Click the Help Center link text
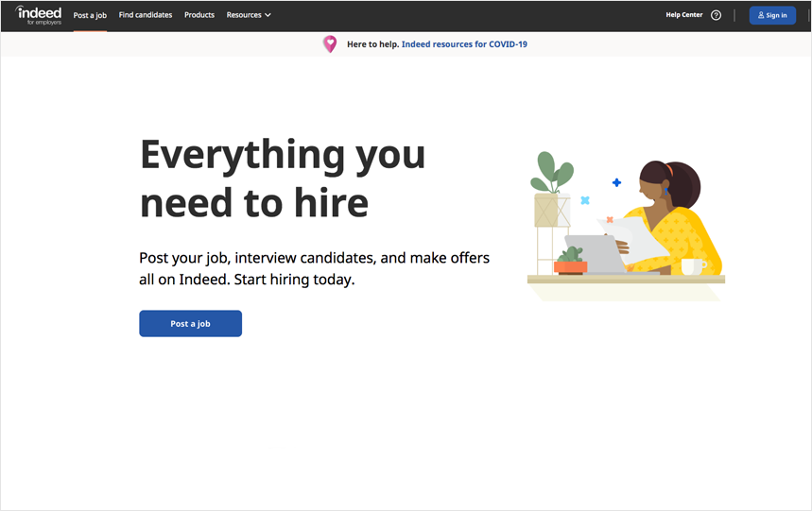The image size is (812, 511). [x=684, y=15]
